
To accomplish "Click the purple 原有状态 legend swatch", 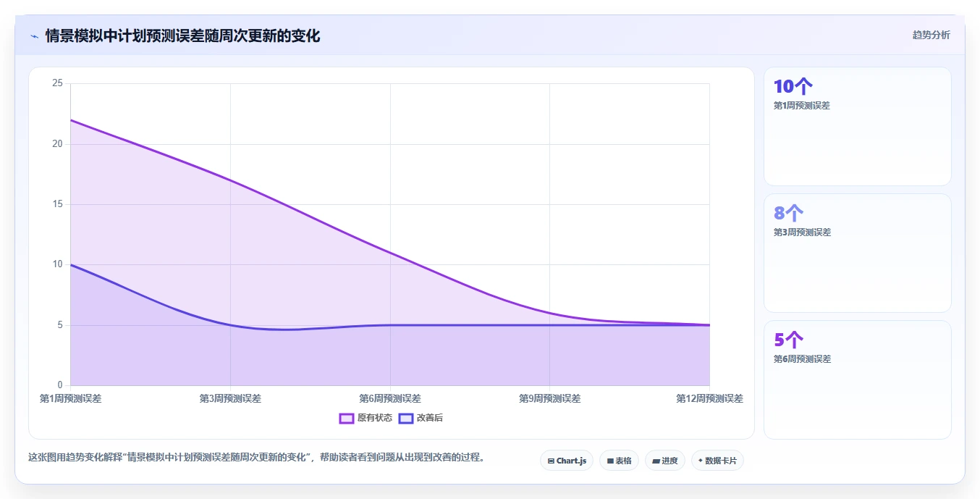I will tap(347, 418).
